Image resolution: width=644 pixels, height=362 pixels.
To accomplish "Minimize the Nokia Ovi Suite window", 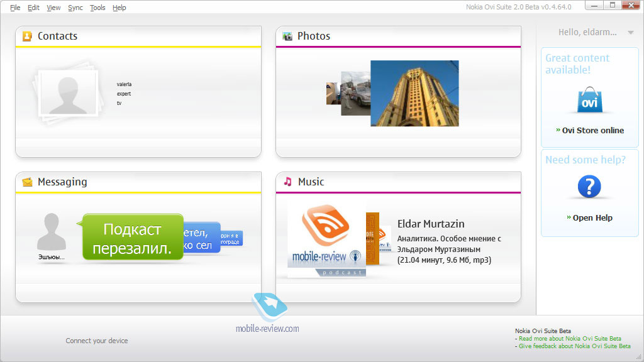I will tap(594, 5).
